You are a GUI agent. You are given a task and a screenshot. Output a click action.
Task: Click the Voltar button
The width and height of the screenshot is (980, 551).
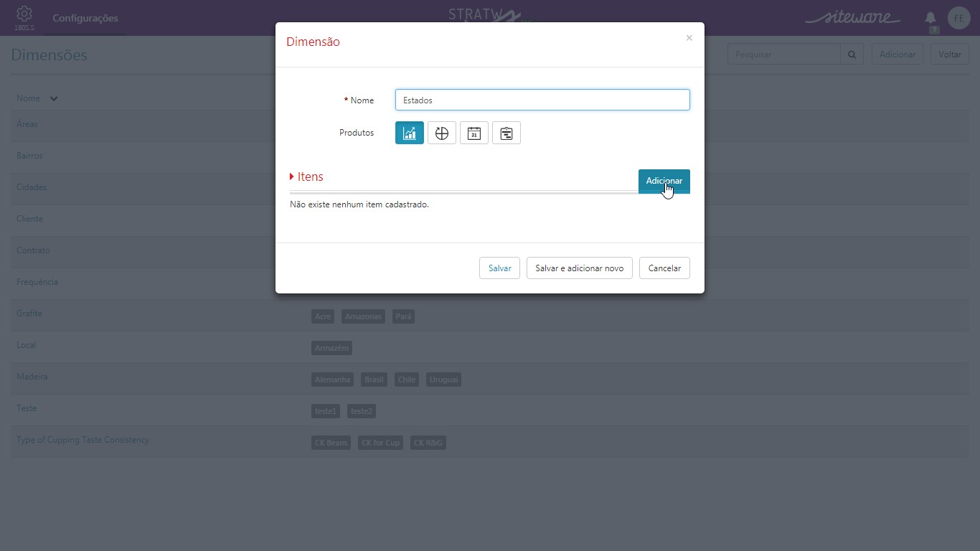950,55
